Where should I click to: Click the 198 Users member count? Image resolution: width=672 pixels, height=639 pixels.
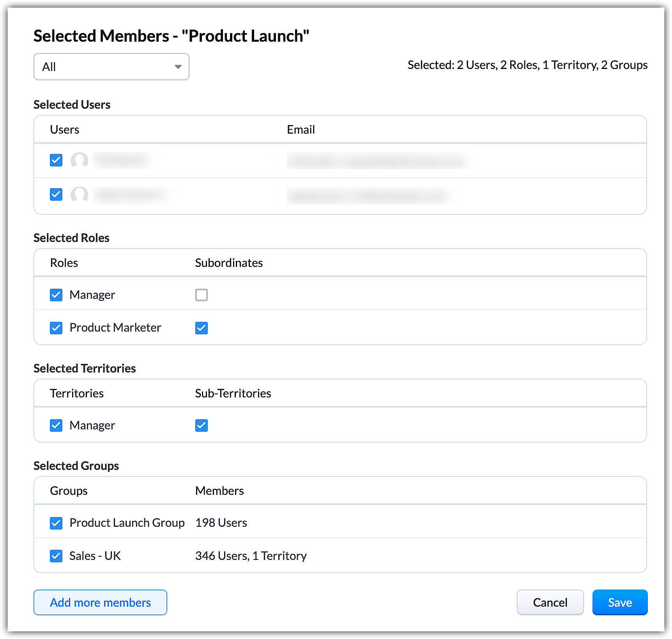(x=221, y=523)
